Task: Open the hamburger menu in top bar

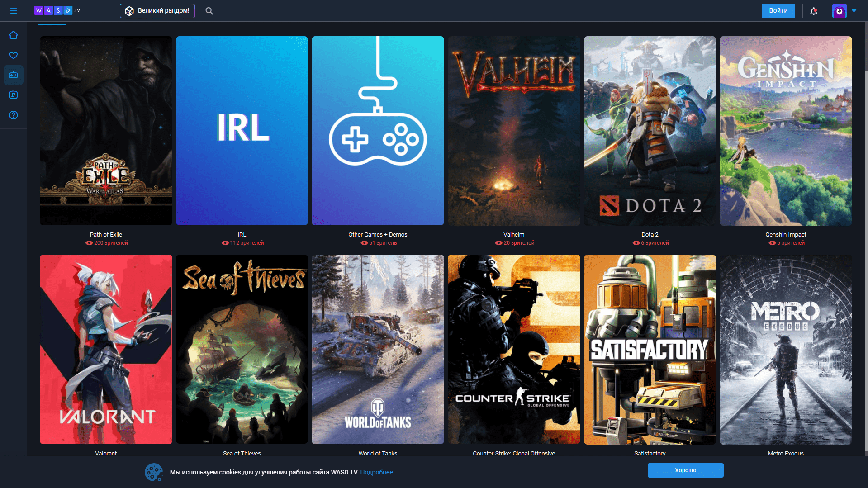Action: (14, 11)
